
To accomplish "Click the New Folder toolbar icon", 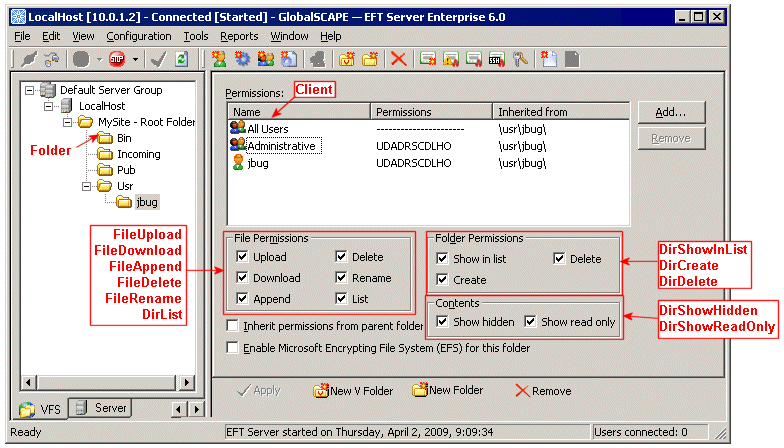I will click(370, 59).
